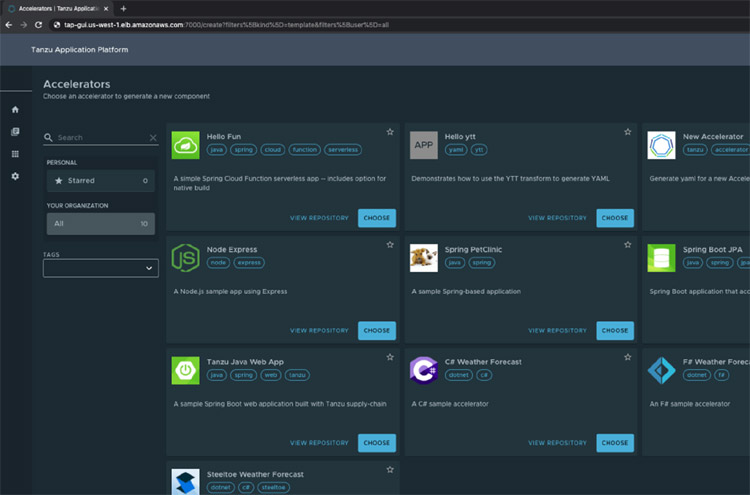This screenshot has width=750, height=495.
Task: Open the Home sidebar icon
Action: [15, 110]
